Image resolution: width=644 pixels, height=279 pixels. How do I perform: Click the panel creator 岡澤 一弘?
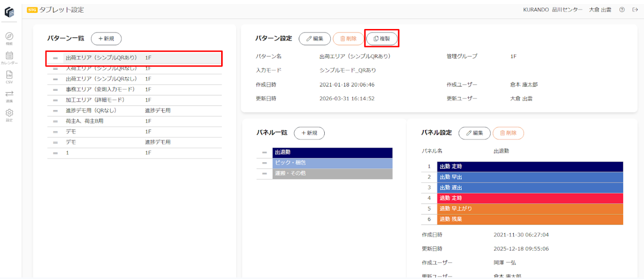click(x=505, y=262)
